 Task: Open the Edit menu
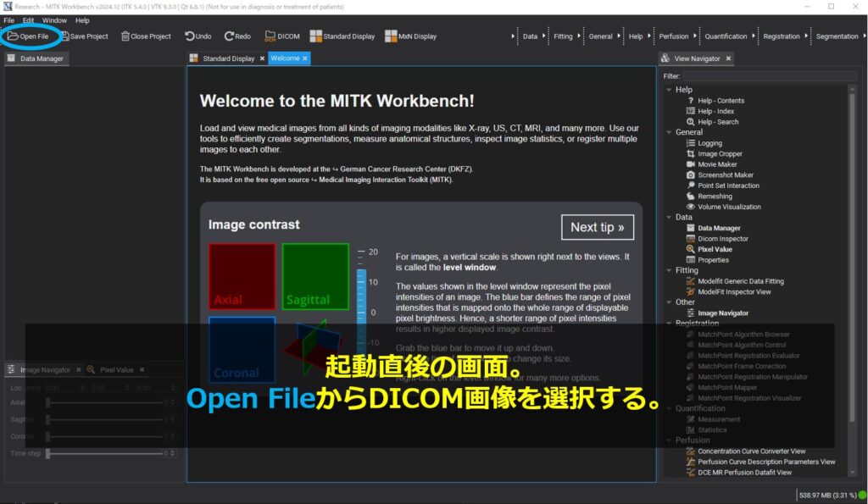coord(28,20)
